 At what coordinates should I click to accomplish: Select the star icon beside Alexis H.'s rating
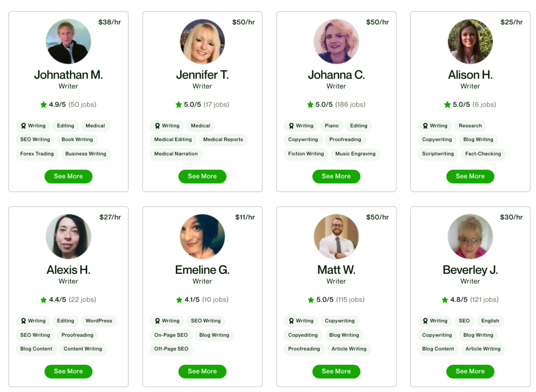coord(44,300)
